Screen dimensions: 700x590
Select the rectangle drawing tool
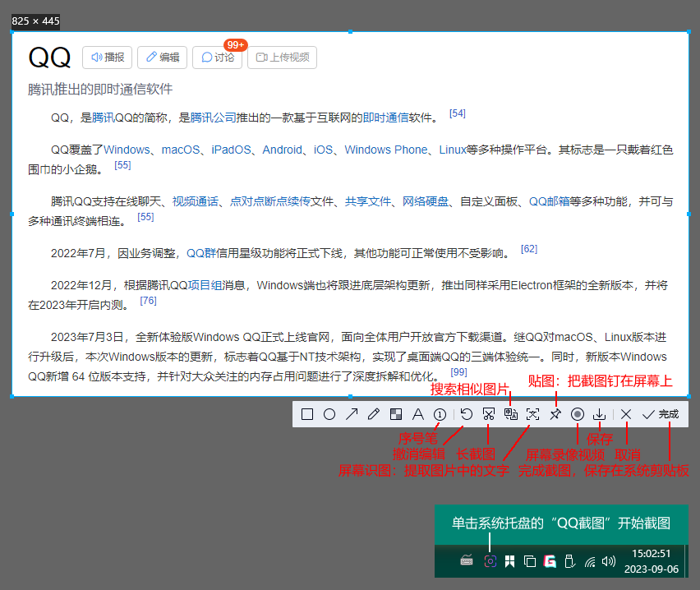[x=307, y=414]
